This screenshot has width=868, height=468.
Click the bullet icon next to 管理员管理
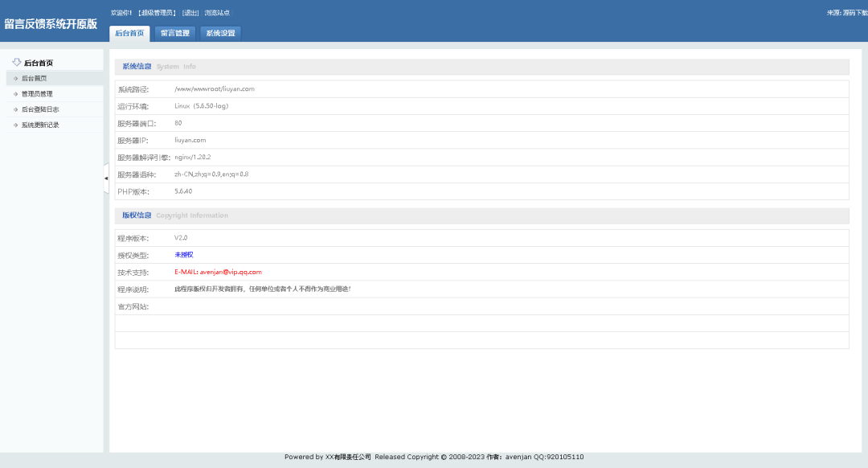pyautogui.click(x=15, y=94)
